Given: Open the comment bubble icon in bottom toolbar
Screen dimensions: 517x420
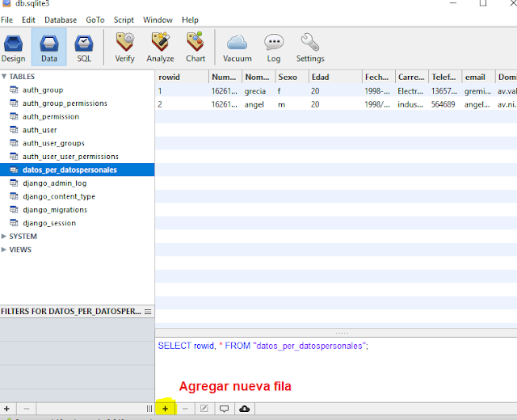Looking at the screenshot, I should point(225,409).
